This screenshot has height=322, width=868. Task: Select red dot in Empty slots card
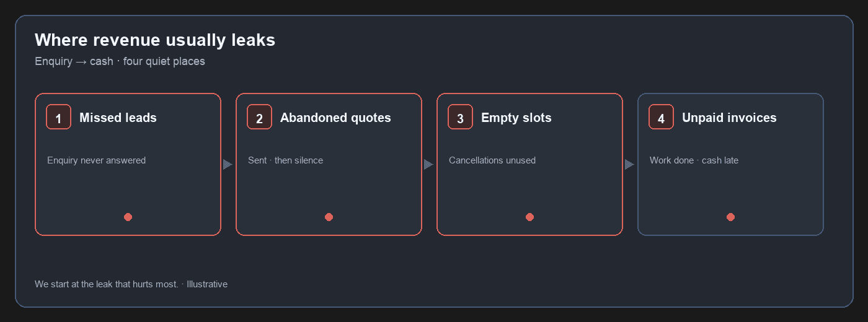point(529,217)
